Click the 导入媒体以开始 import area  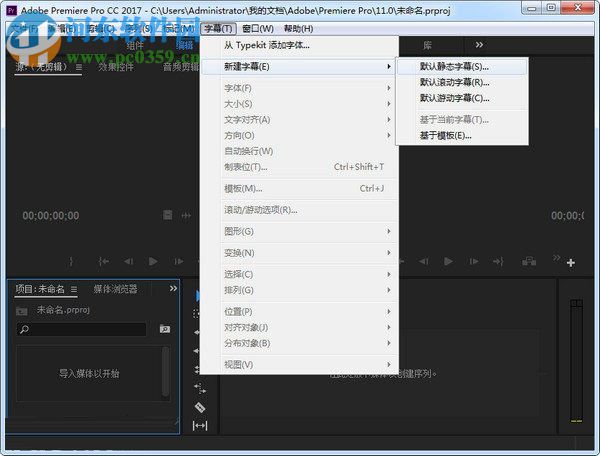point(89,373)
